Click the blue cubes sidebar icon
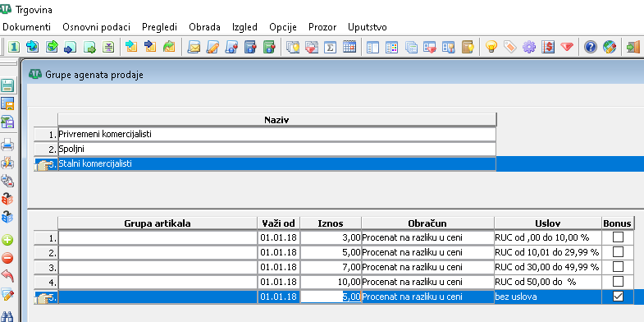The width and height of the screenshot is (644, 322). tap(7, 217)
